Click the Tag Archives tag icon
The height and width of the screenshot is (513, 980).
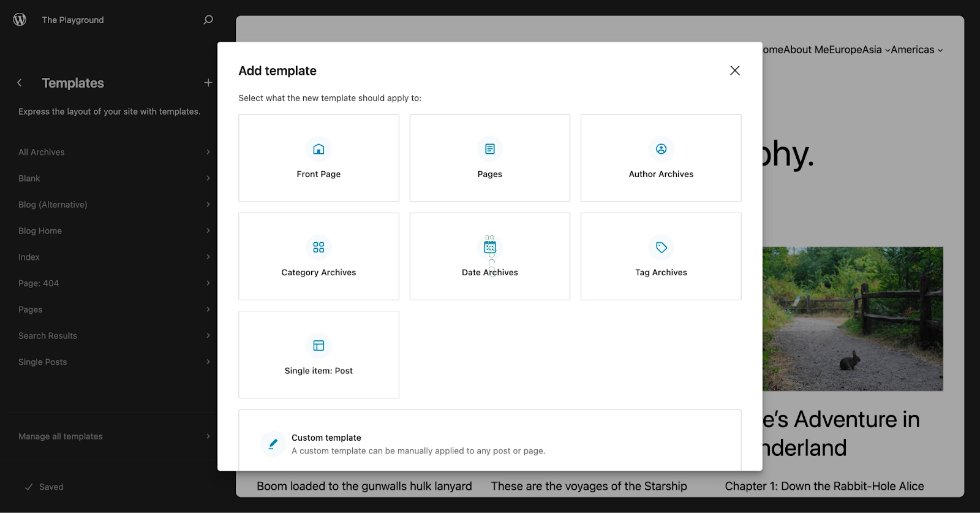pos(661,247)
